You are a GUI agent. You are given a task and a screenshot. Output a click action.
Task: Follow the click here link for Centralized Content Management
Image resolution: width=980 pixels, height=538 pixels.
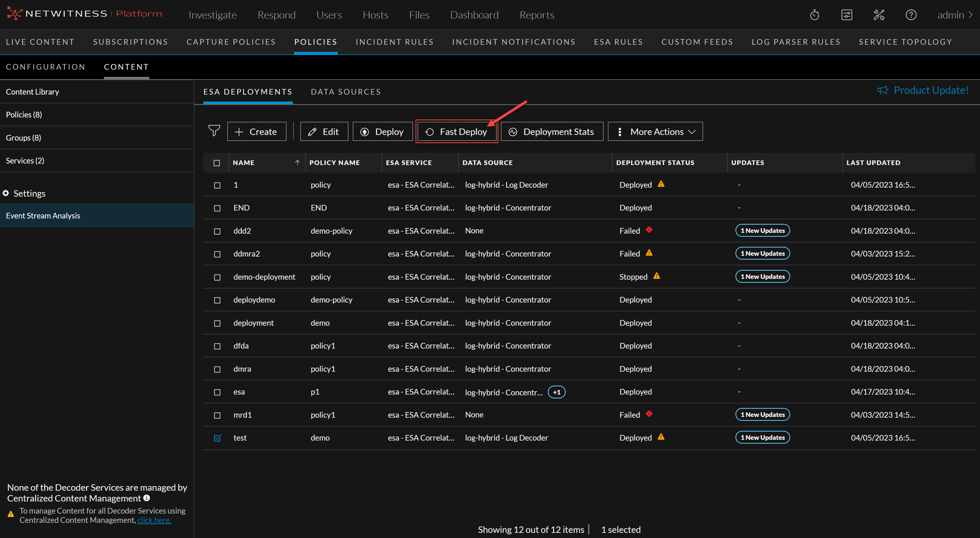tap(154, 520)
